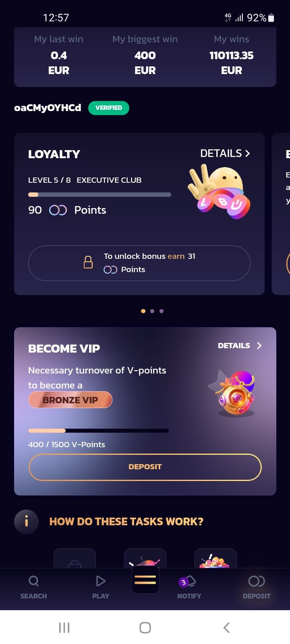Screen dimensions: 290x644
Task: Open How do these tasks work link
Action: click(x=126, y=522)
